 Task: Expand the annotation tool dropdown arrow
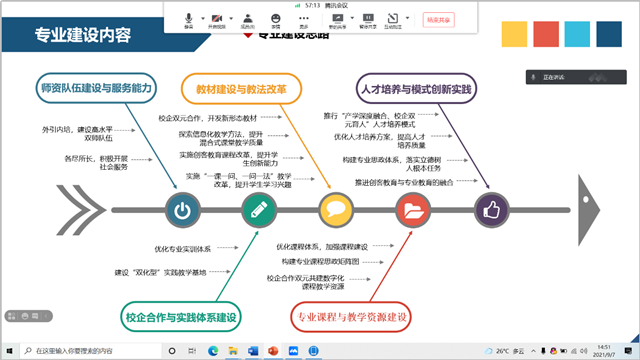[x=407, y=18]
